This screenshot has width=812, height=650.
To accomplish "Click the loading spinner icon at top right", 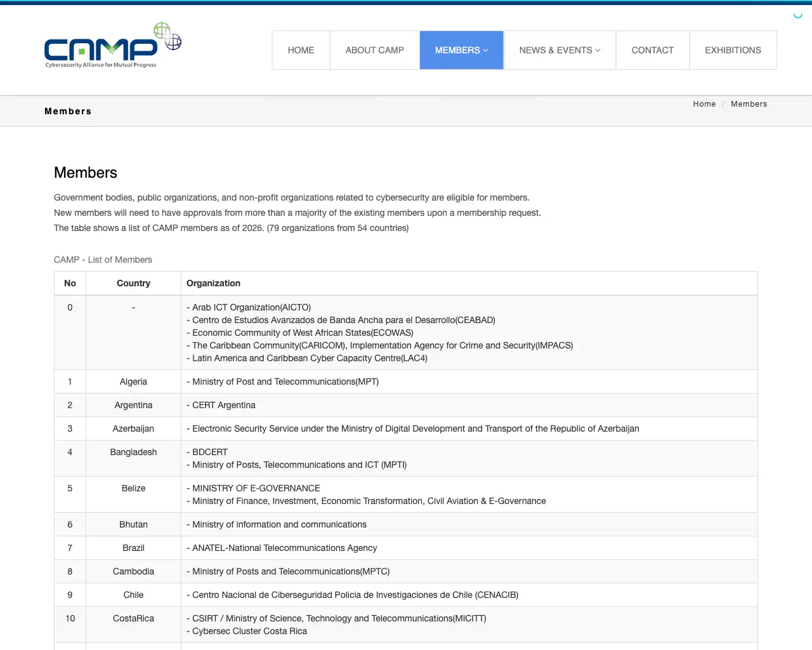I will (798, 15).
